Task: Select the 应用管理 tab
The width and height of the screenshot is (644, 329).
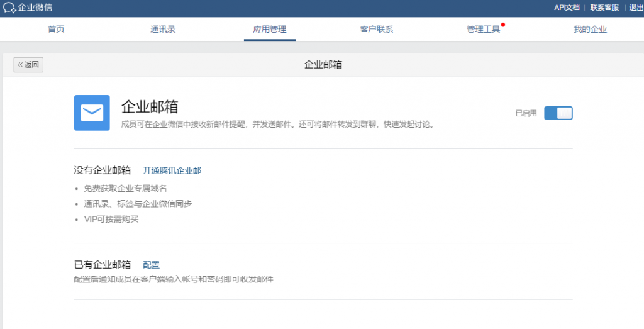Action: [x=269, y=30]
